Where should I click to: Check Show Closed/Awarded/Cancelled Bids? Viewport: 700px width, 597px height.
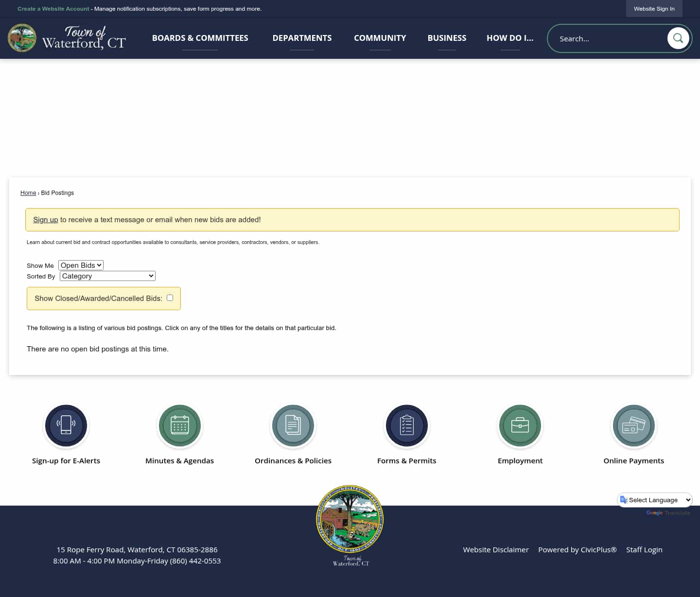point(169,298)
